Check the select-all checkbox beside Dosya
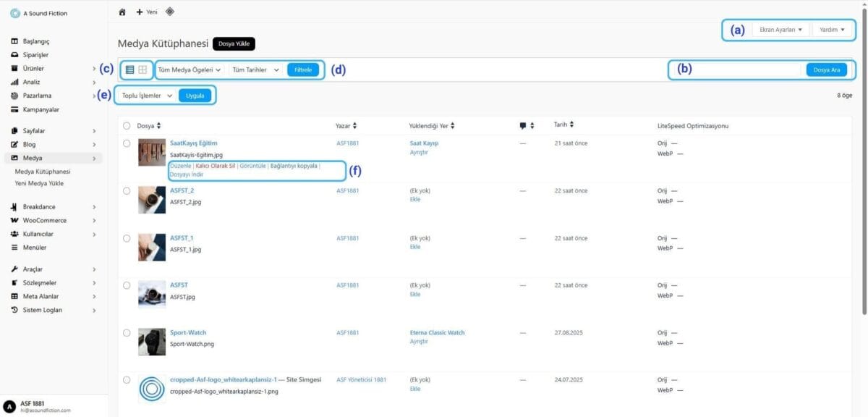 [127, 126]
